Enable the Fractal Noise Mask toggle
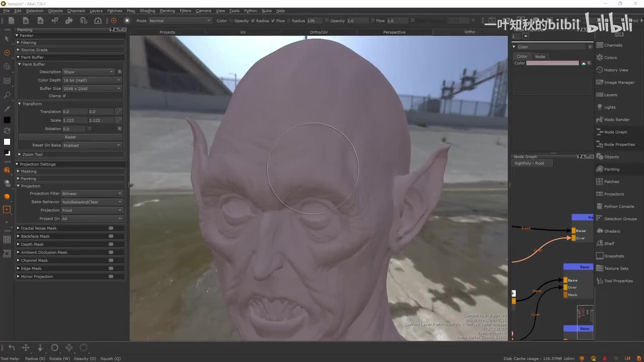 111,228
